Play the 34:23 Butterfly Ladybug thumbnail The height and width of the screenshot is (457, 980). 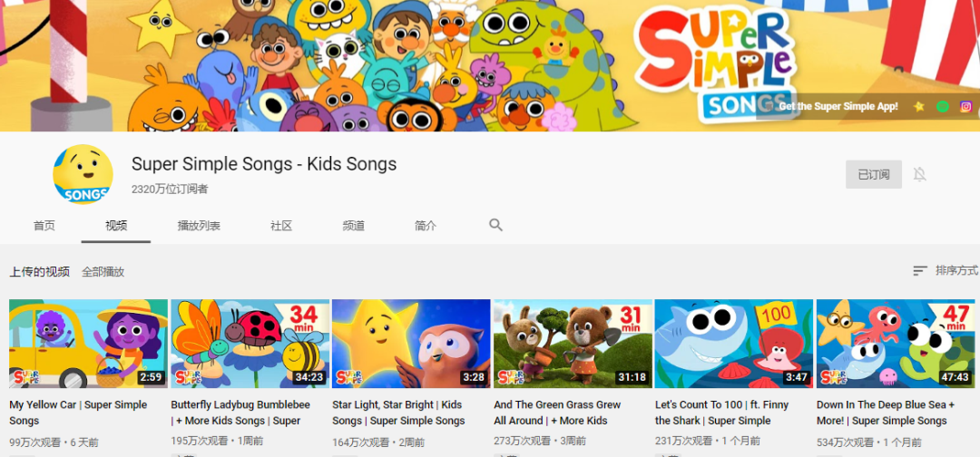(x=250, y=344)
